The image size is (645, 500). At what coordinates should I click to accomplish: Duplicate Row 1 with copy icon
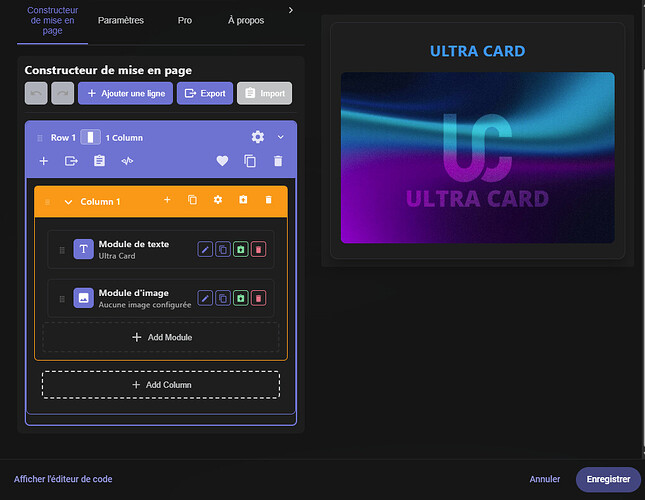(250, 161)
